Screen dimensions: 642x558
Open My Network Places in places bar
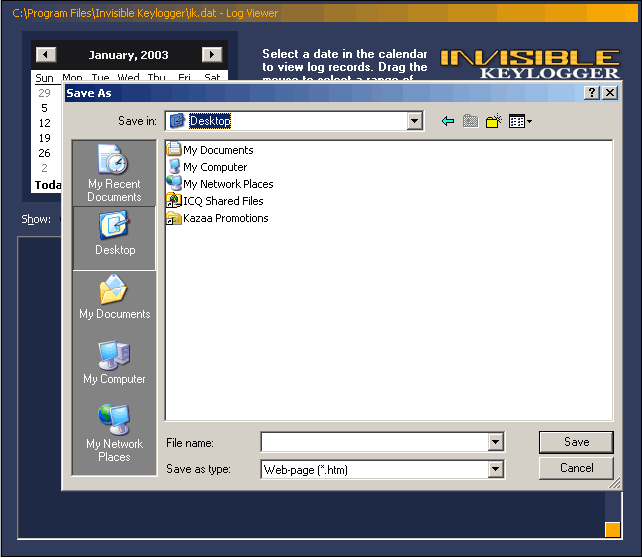pos(114,433)
